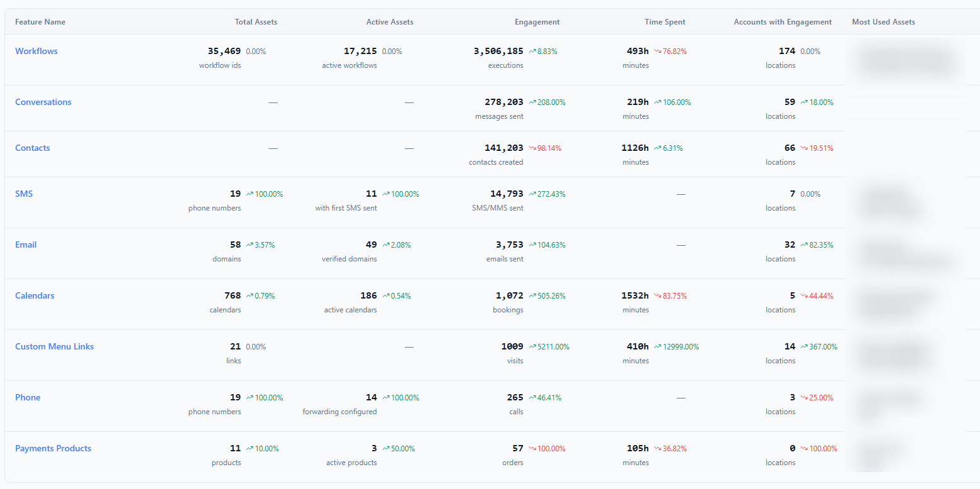Open the Conversations feature link
This screenshot has height=489, width=980.
(x=43, y=102)
